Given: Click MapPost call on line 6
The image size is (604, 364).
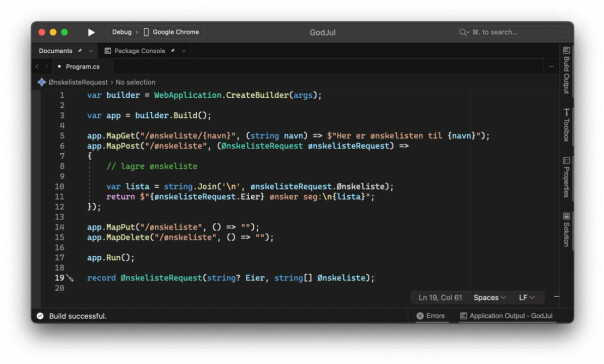Looking at the screenshot, I should pyautogui.click(x=123, y=146).
